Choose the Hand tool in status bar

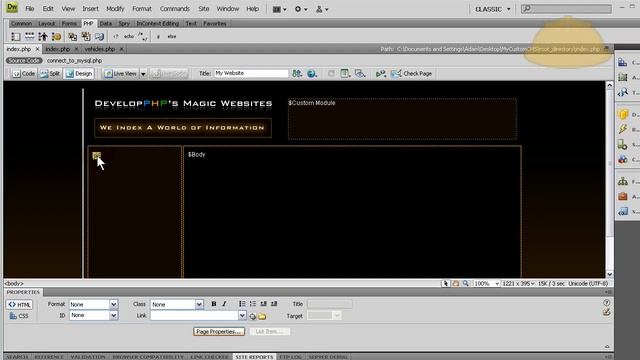pos(456,283)
